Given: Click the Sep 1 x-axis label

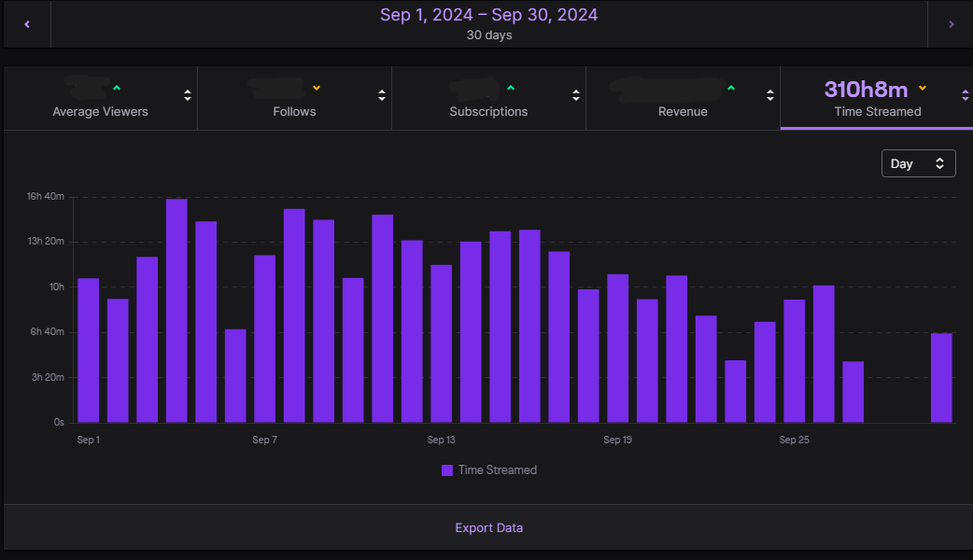Looking at the screenshot, I should coord(88,440).
